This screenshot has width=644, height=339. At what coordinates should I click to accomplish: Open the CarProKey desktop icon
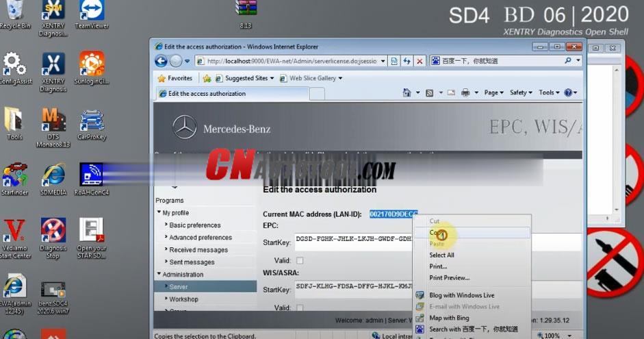(92, 125)
